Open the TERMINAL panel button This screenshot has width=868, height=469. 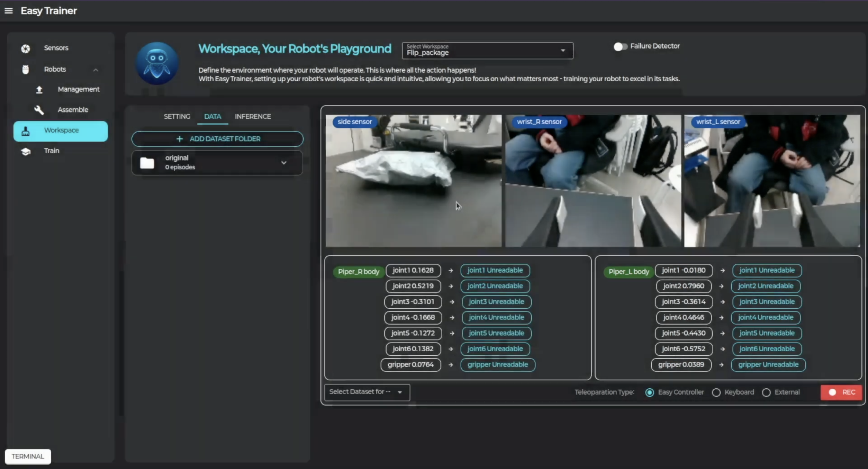click(x=28, y=457)
